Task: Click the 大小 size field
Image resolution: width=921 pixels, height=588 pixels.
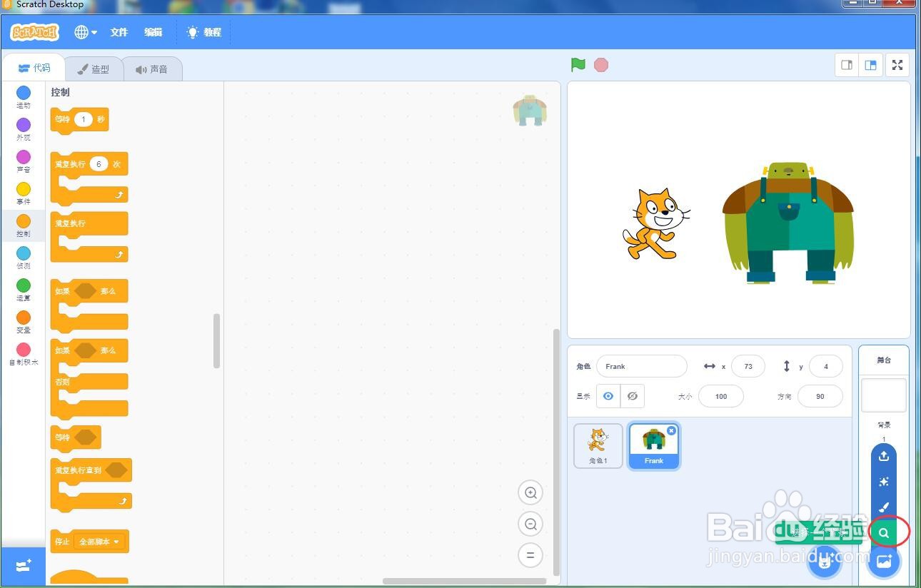Action: click(721, 396)
